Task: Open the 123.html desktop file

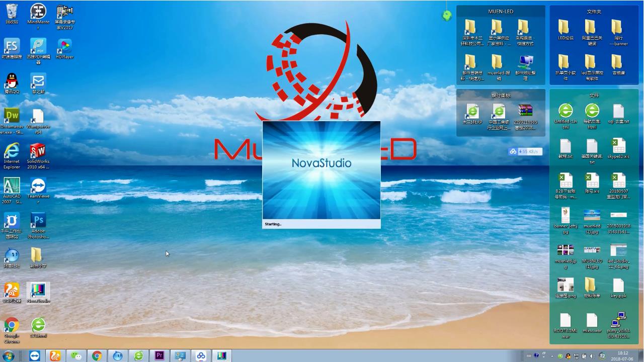Action: point(38,327)
